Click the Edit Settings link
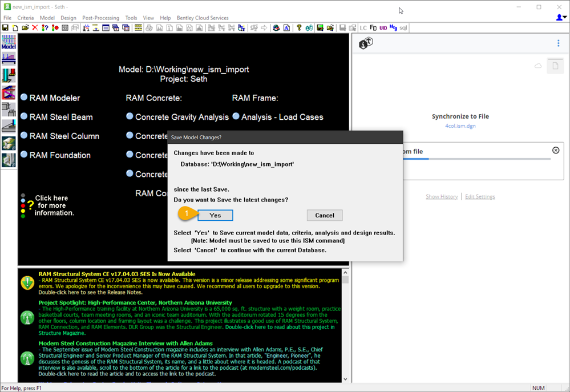Image resolution: width=570 pixels, height=392 pixels. [480, 196]
